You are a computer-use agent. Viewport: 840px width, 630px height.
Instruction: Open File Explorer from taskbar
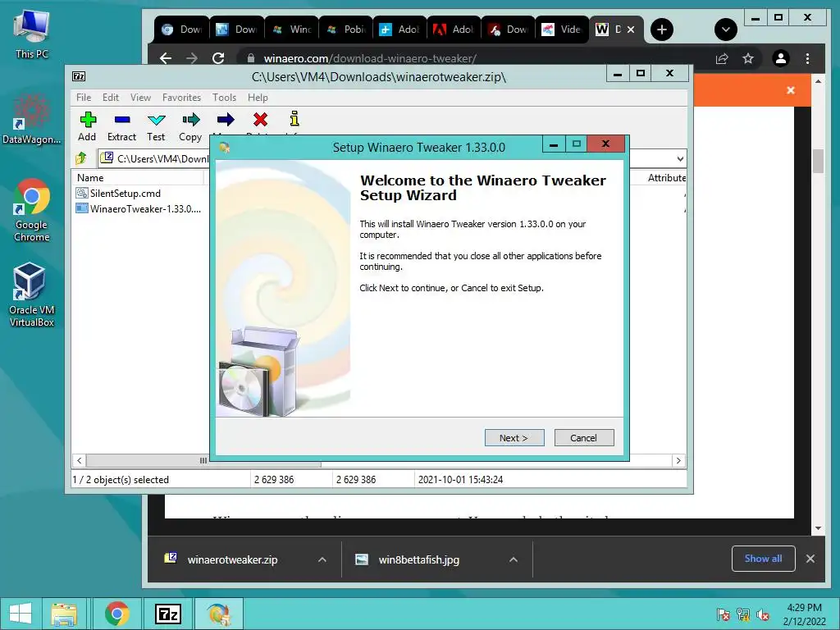click(x=64, y=614)
